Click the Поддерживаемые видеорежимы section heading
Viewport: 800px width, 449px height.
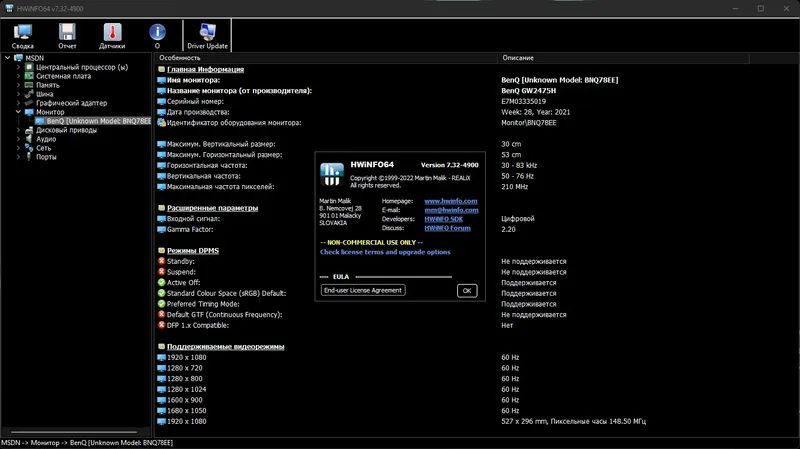coord(226,347)
